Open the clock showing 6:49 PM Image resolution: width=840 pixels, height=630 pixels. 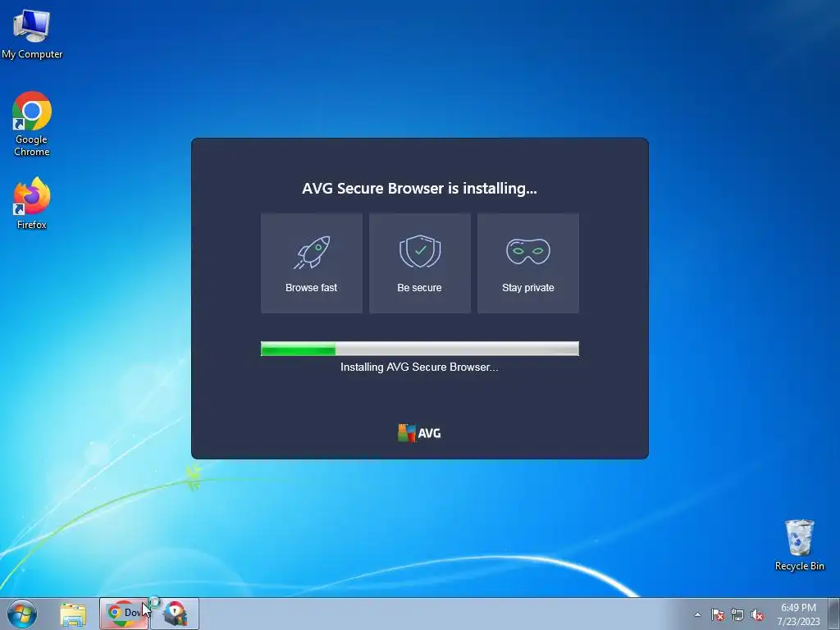[798, 614]
